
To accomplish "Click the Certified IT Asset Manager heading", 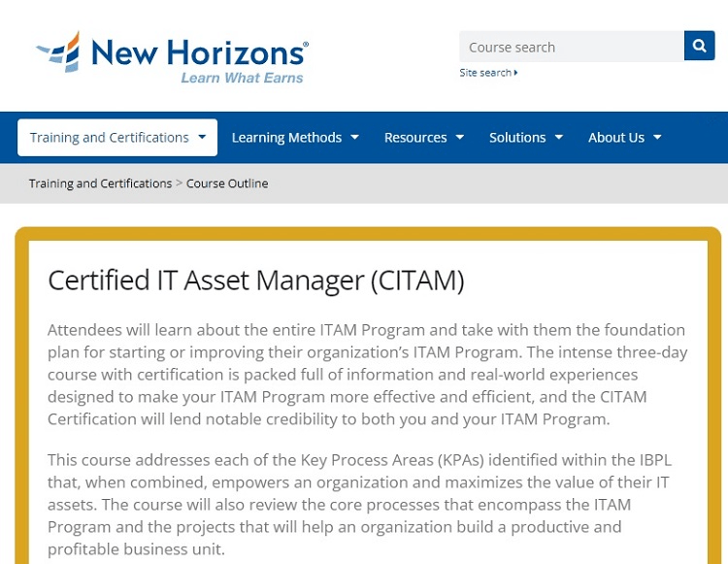I will [256, 281].
